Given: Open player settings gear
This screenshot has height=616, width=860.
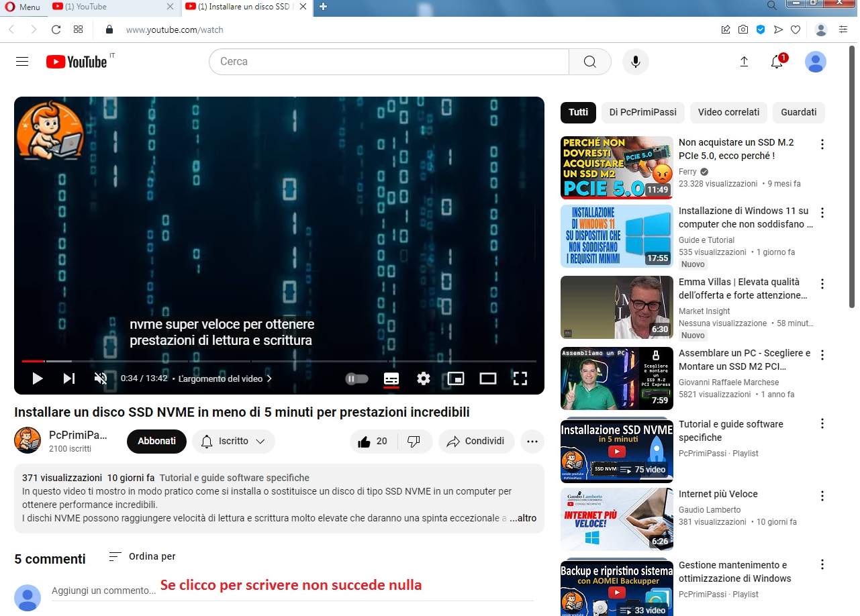Looking at the screenshot, I should coord(424,378).
